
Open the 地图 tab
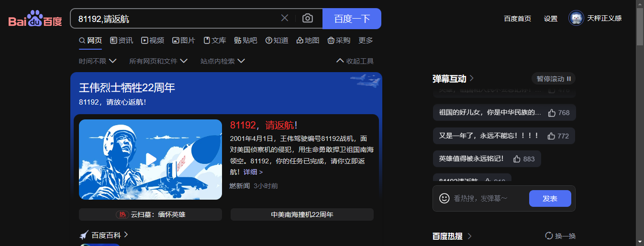pyautogui.click(x=308, y=41)
